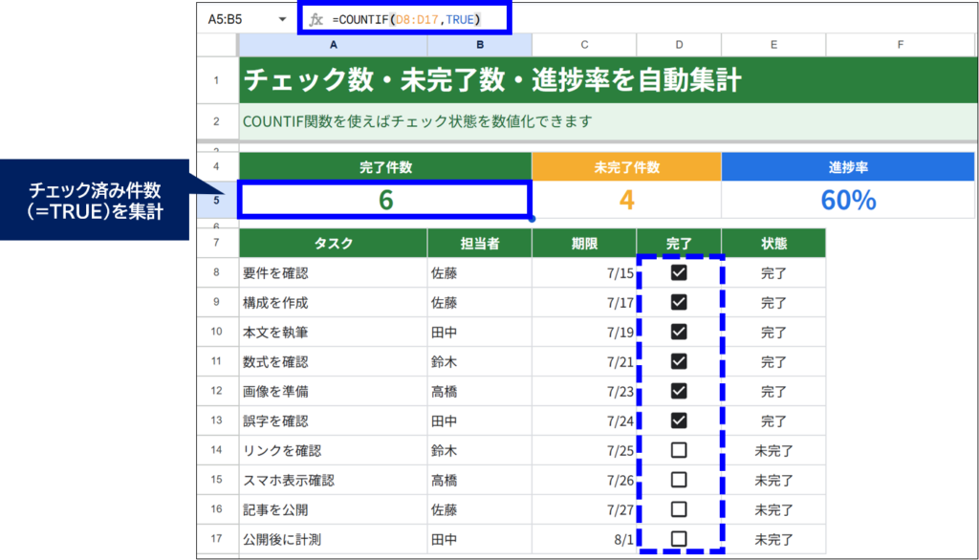
Task: Click the COUNTIF formula in formula bar
Action: (x=406, y=19)
